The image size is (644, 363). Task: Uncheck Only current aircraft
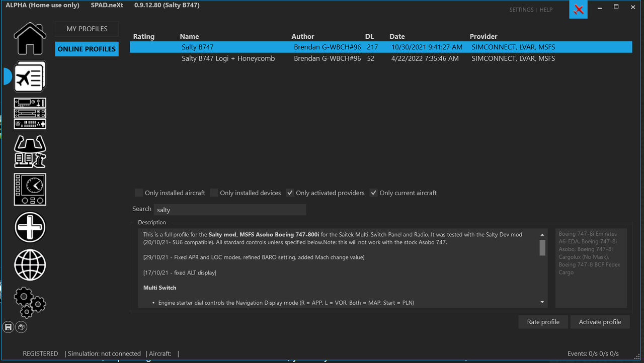coord(373,193)
